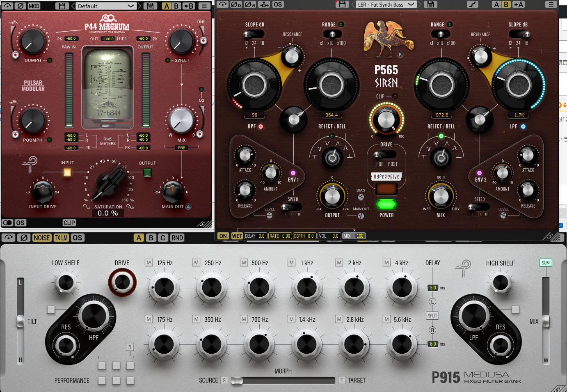
Task: Select the B state in P565 Siren
Action: tap(506, 5)
